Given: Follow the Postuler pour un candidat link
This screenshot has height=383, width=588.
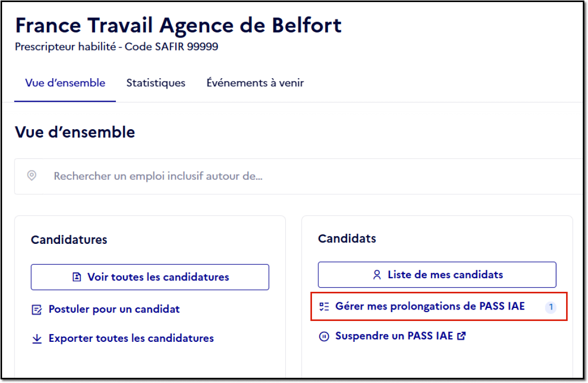Looking at the screenshot, I should pos(114,309).
